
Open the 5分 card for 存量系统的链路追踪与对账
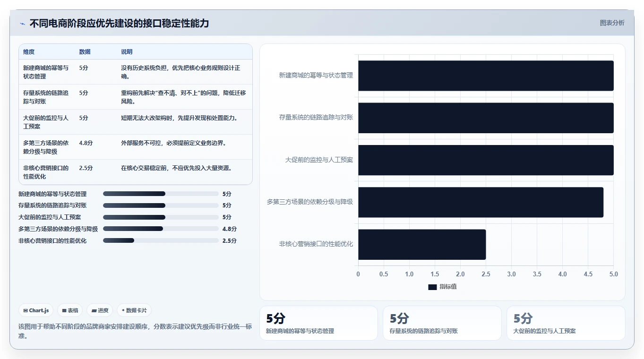(x=442, y=323)
